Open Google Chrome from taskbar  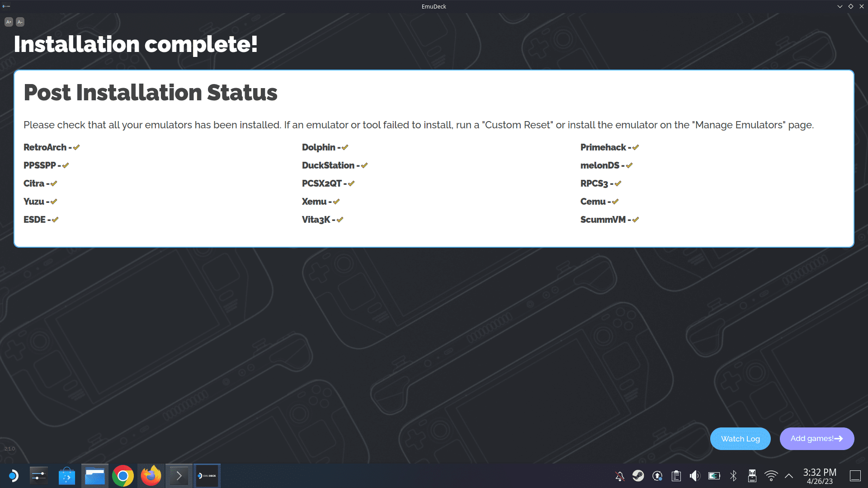tap(123, 476)
